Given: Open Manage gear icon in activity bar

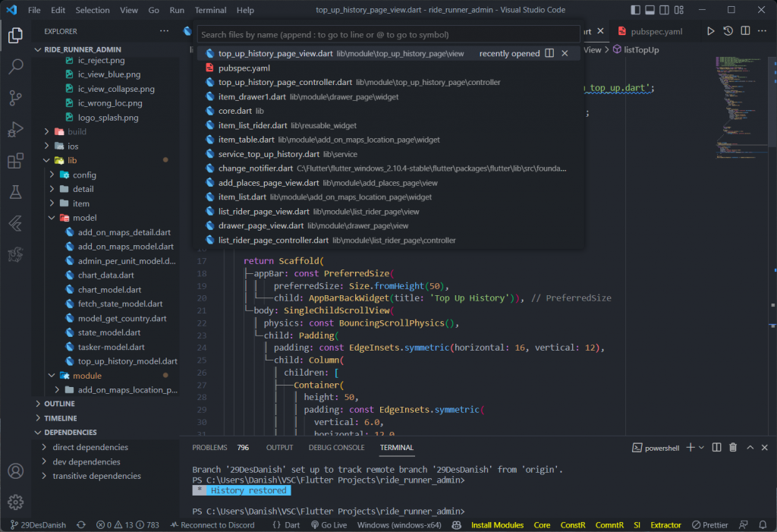Looking at the screenshot, I should (15, 502).
